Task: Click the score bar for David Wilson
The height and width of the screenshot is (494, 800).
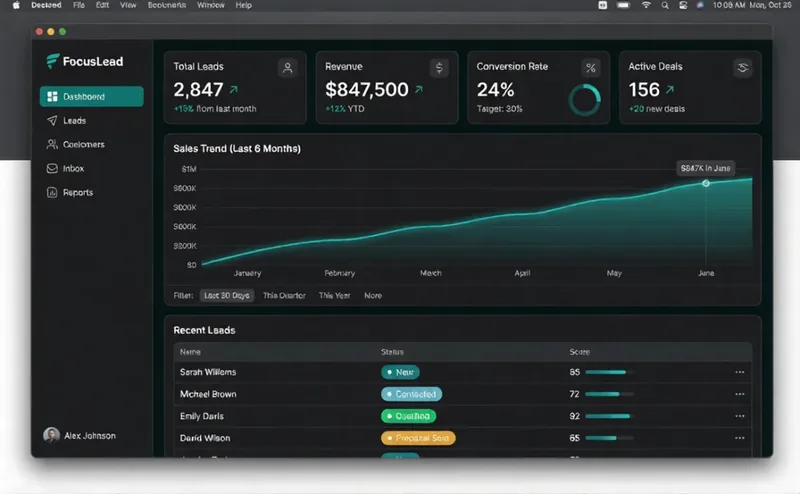Action: click(x=610, y=438)
